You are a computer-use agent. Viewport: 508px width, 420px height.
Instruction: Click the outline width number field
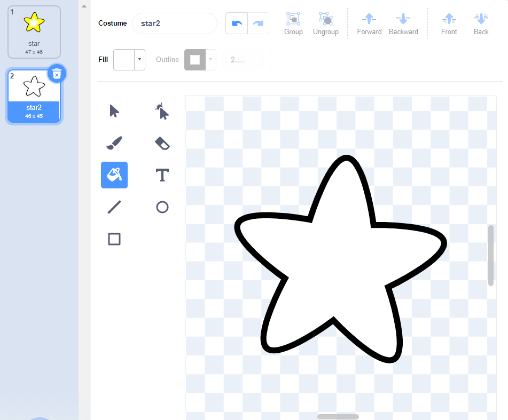point(242,60)
